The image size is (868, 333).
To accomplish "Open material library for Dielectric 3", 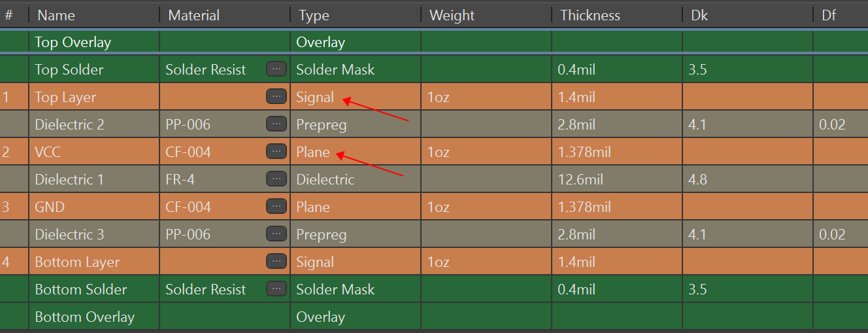I will (276, 234).
